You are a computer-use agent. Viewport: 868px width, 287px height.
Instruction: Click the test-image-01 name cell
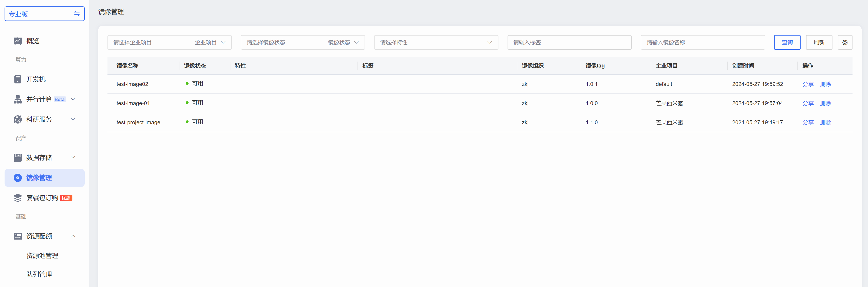(x=133, y=103)
